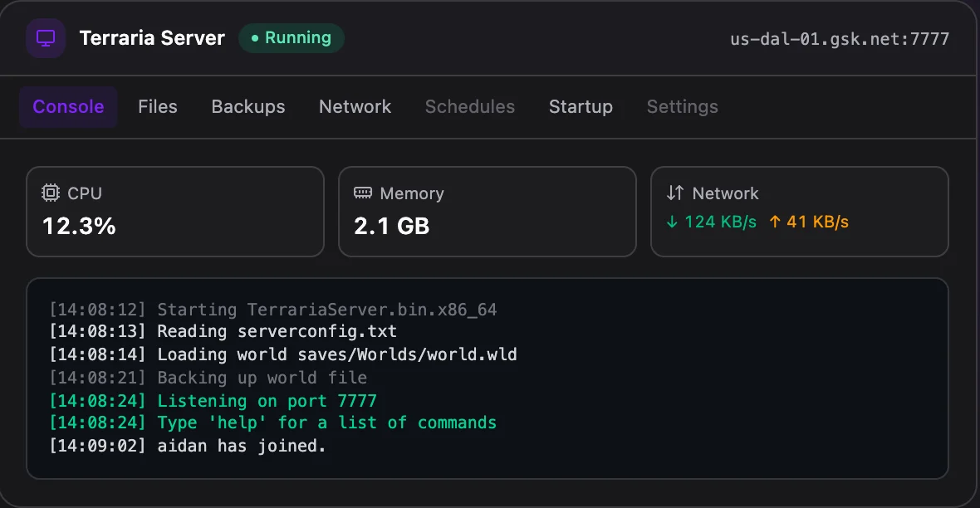The width and height of the screenshot is (980, 508).
Task: Click the green download arrow icon
Action: tap(672, 222)
